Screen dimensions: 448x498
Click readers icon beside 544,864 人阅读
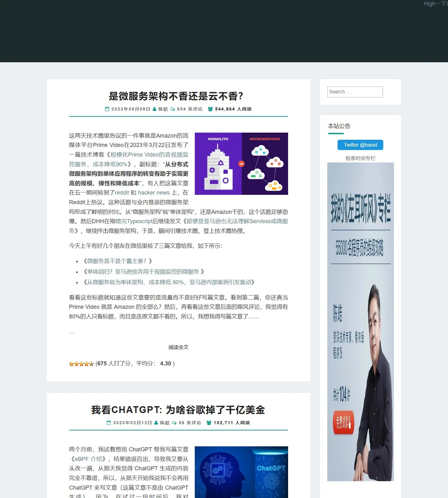tap(210, 109)
